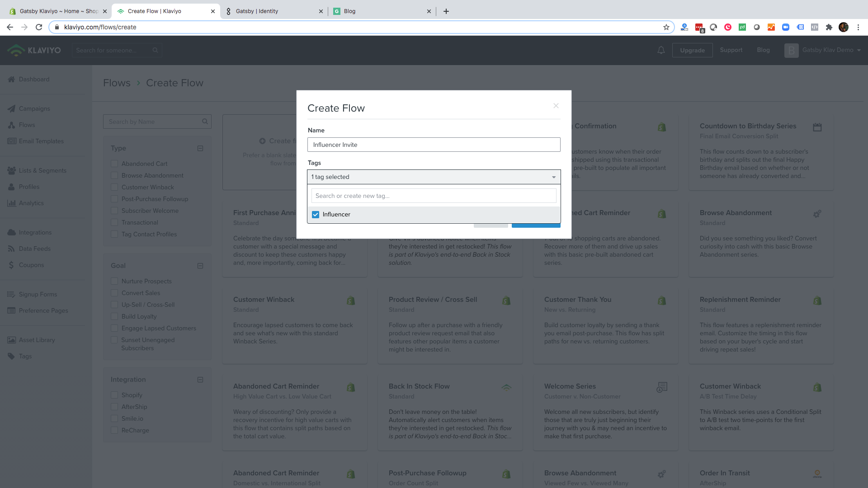Check the Shopify integration filter
This screenshot has height=488, width=868.
pos(114,395)
